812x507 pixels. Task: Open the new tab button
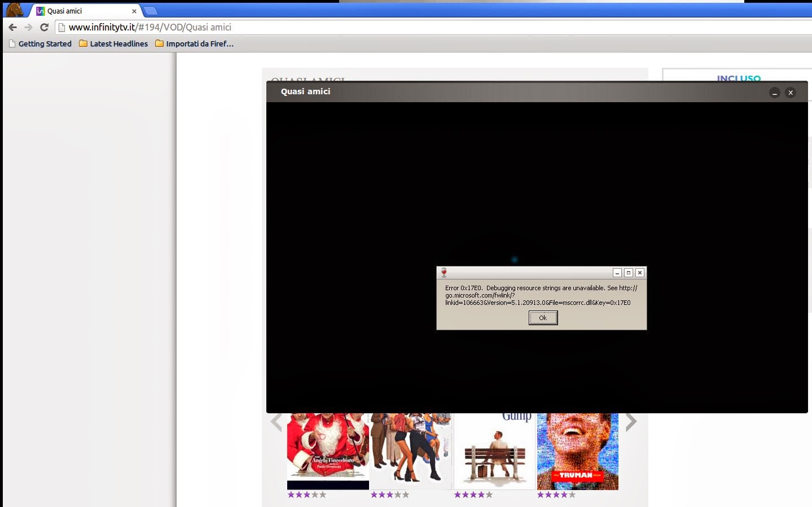150,11
